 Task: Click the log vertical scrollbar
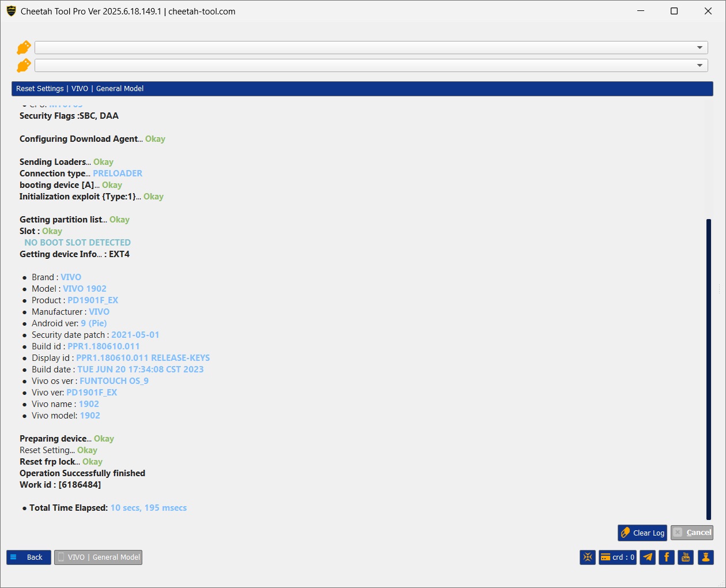[709, 369]
